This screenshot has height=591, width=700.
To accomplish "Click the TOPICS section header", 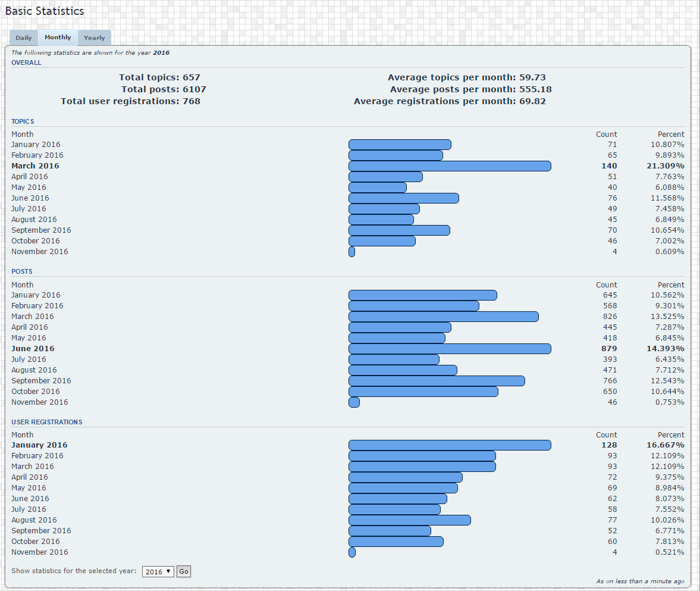I will click(23, 121).
